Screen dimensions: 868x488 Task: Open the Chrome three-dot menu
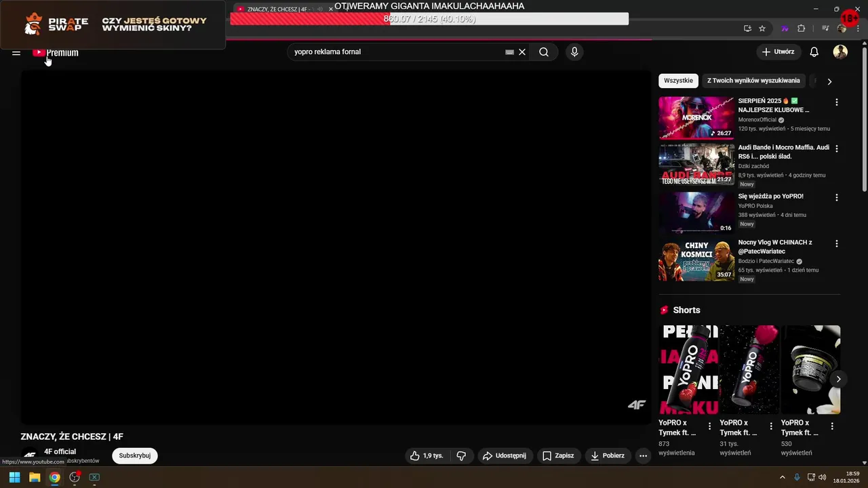(x=858, y=28)
